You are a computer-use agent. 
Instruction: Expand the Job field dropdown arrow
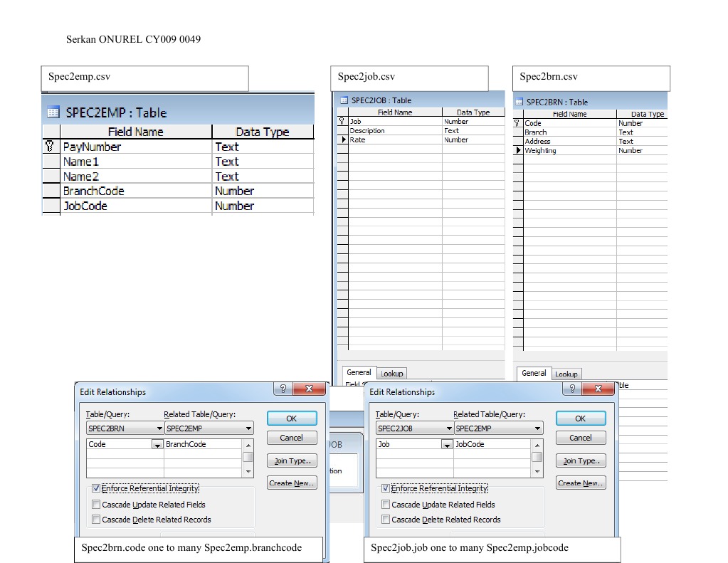[x=447, y=445]
